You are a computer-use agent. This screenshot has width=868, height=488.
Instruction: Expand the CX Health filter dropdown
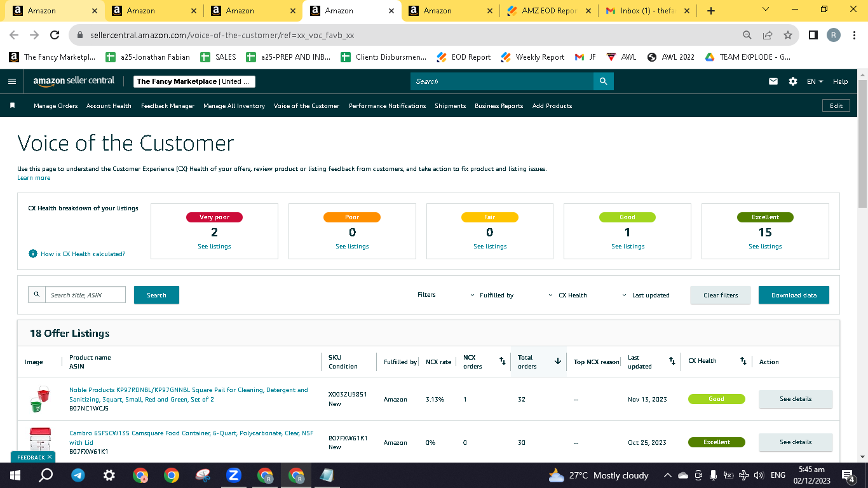(x=568, y=295)
